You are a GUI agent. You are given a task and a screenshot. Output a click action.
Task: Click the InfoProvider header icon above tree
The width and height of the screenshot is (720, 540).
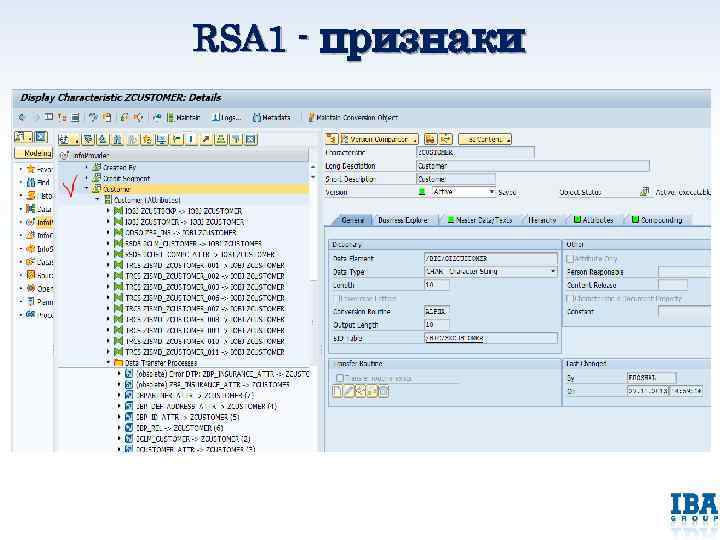click(x=65, y=155)
